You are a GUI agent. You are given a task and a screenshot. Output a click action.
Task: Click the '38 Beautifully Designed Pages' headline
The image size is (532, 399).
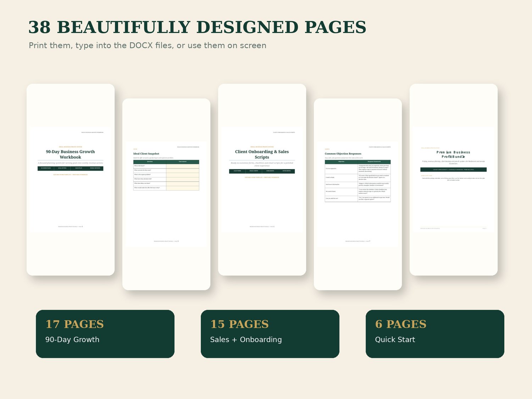197,27
